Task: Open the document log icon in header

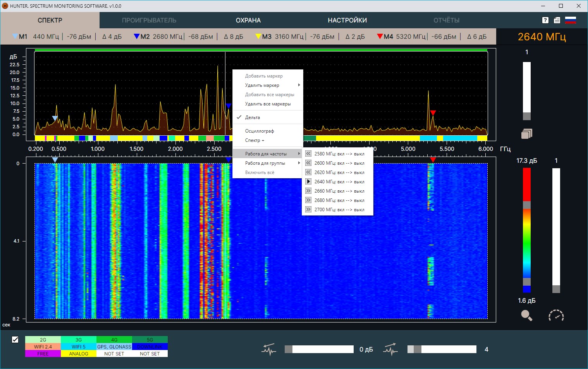Action: coord(557,21)
